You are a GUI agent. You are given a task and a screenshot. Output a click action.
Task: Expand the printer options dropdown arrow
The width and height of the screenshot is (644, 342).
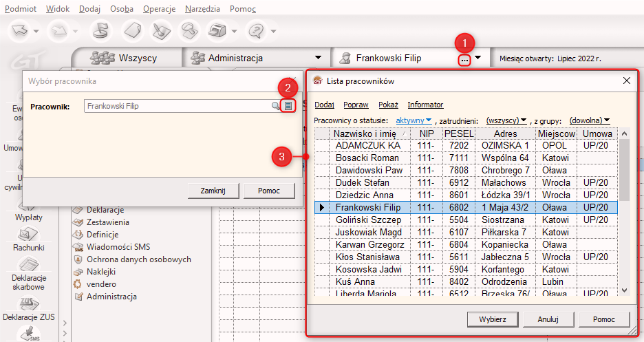pyautogui.click(x=234, y=31)
